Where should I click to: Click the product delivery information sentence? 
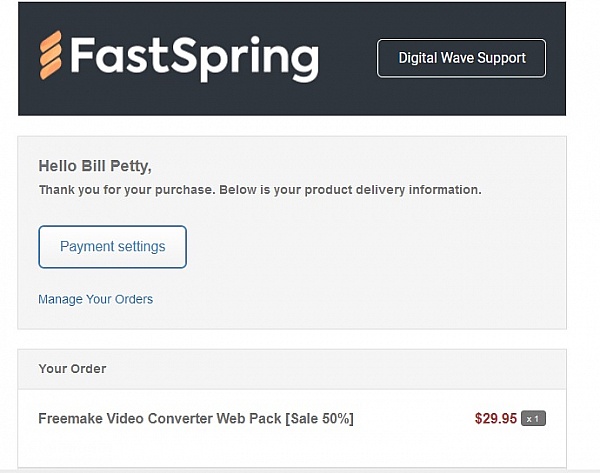(x=380, y=189)
